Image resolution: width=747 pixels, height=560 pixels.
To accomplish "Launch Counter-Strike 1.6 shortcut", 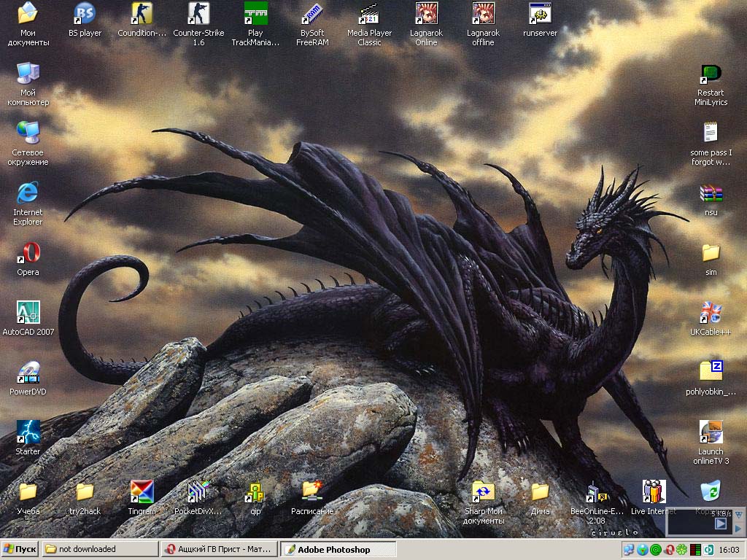I will coord(198,24).
